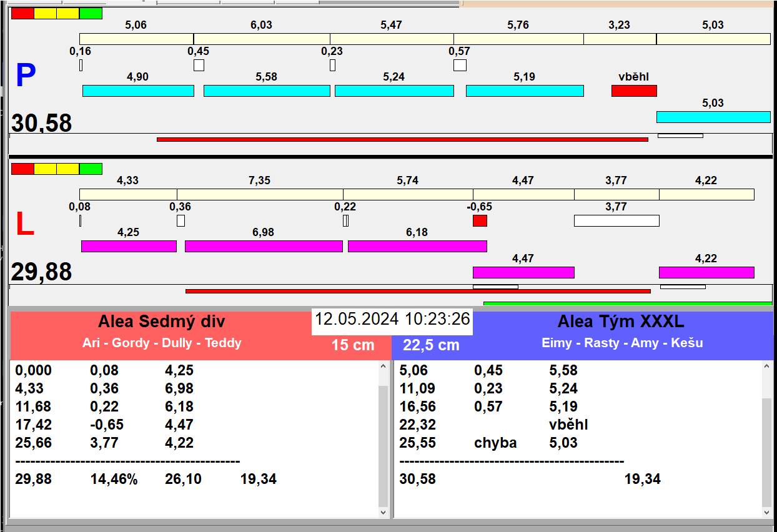Click 11,09 in the right results list
This screenshot has height=532, width=777.
pos(418,389)
